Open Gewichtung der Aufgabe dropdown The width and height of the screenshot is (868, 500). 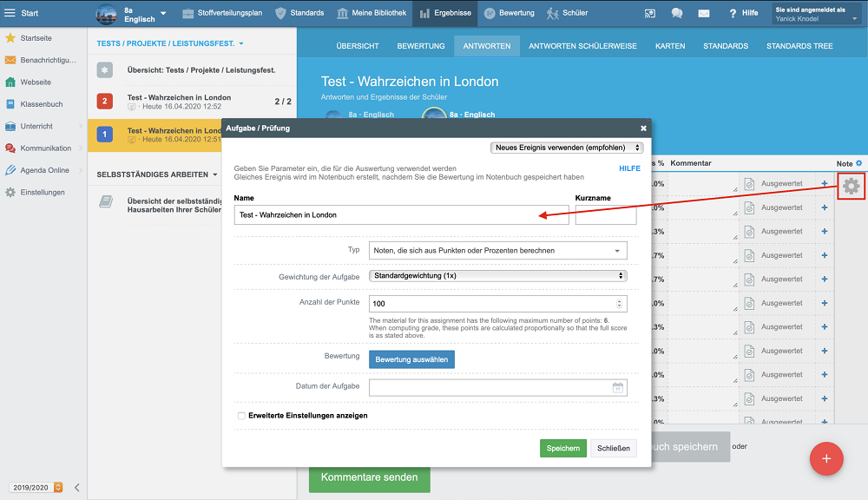(497, 275)
